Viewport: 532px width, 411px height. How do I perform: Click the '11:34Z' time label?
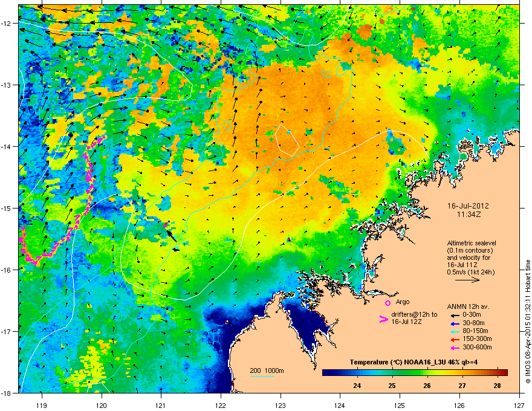469,215
